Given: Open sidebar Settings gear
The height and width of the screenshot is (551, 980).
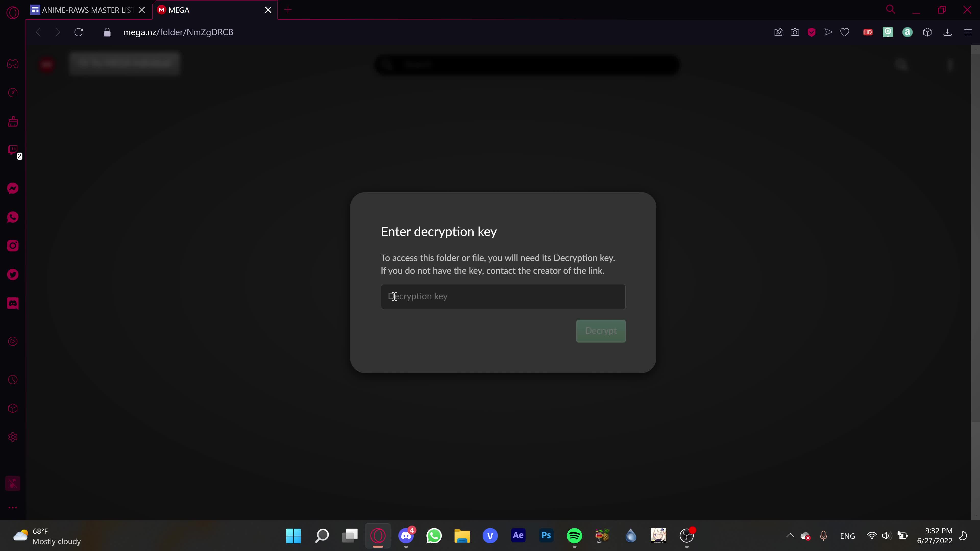Looking at the screenshot, I should point(13,437).
